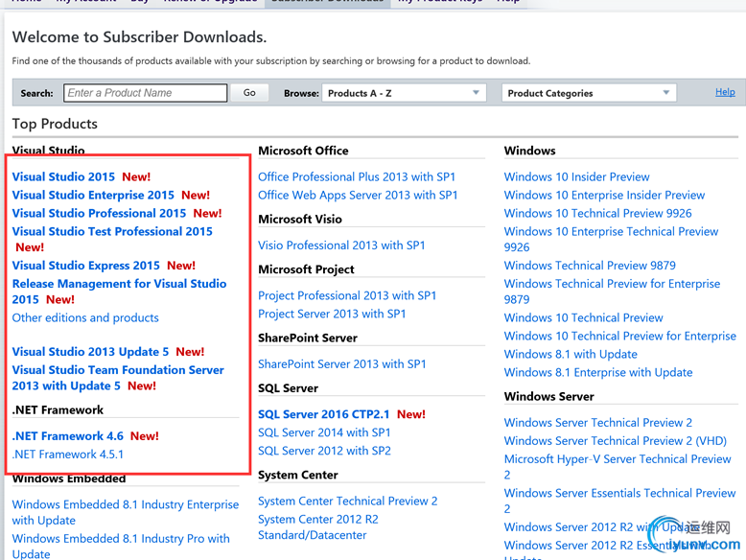Open Visual Studio 2013 Update 5
The width and height of the screenshot is (746, 560).
(x=90, y=352)
